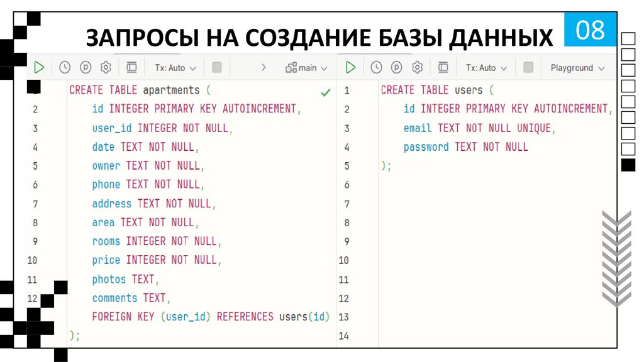Open Tx: Auto dropdown in right editor
Viewport: 644px width, 362px height.
[x=486, y=68]
